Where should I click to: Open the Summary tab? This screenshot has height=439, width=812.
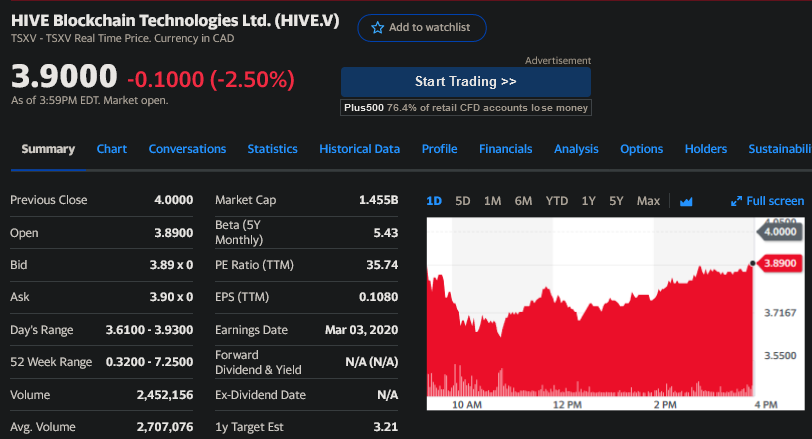click(x=48, y=149)
